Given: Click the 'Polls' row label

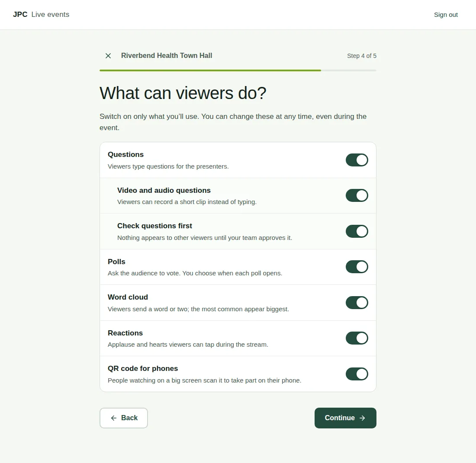Looking at the screenshot, I should tap(116, 262).
